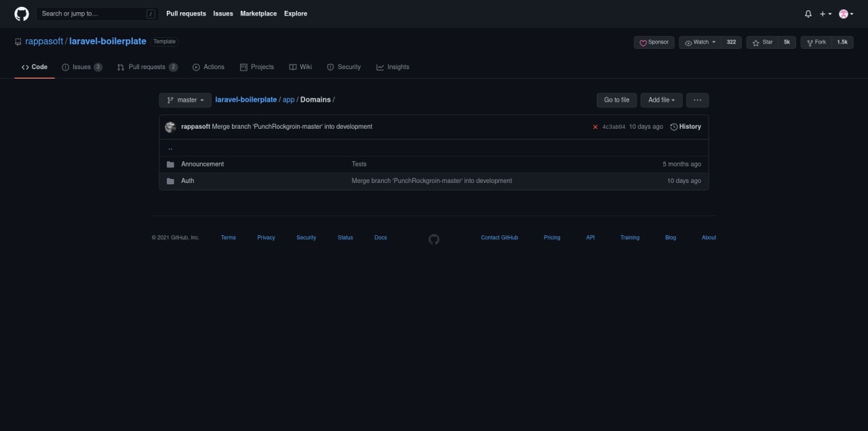This screenshot has width=868, height=431.
Task: Star the repository
Action: point(762,42)
